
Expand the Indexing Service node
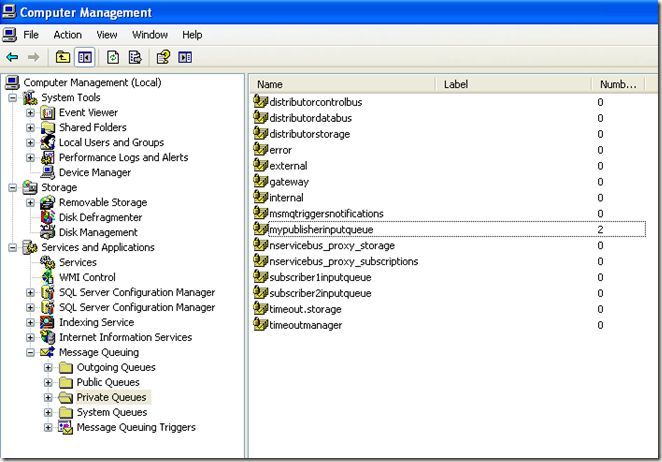pos(30,322)
